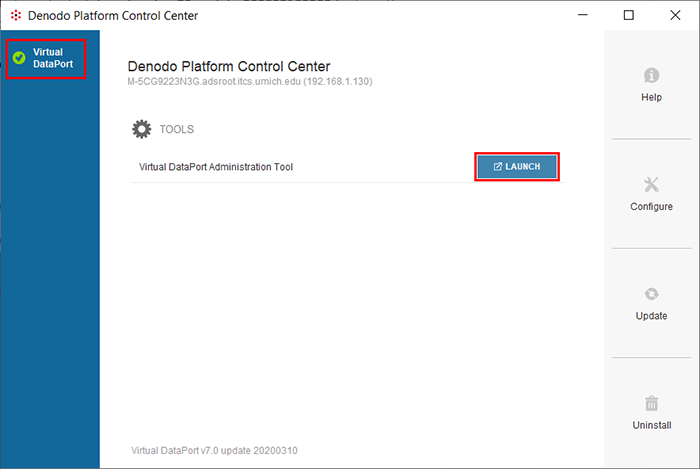Screen dimensions: 700x469
Task: Select the Uninstall text label
Action: [x=651, y=425]
